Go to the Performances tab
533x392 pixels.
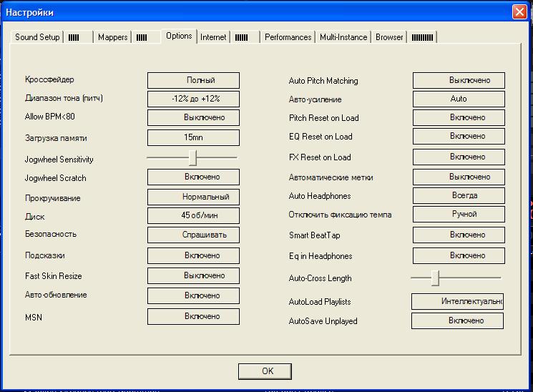tap(288, 37)
